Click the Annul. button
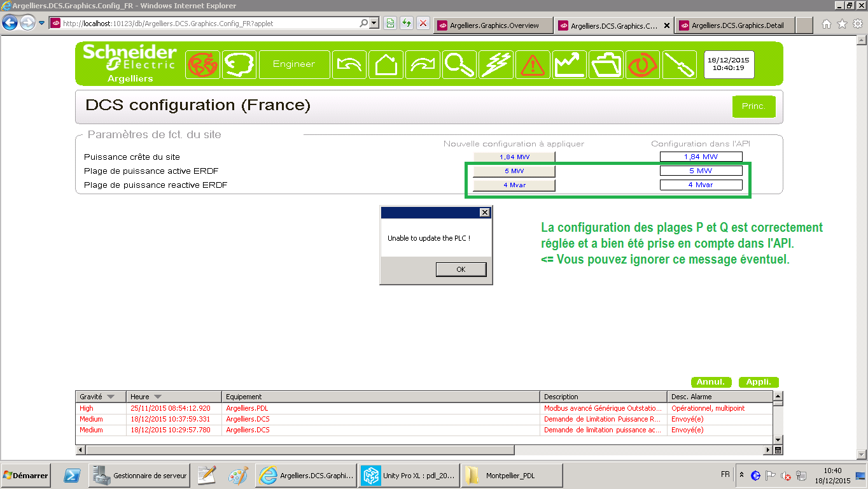 (711, 382)
